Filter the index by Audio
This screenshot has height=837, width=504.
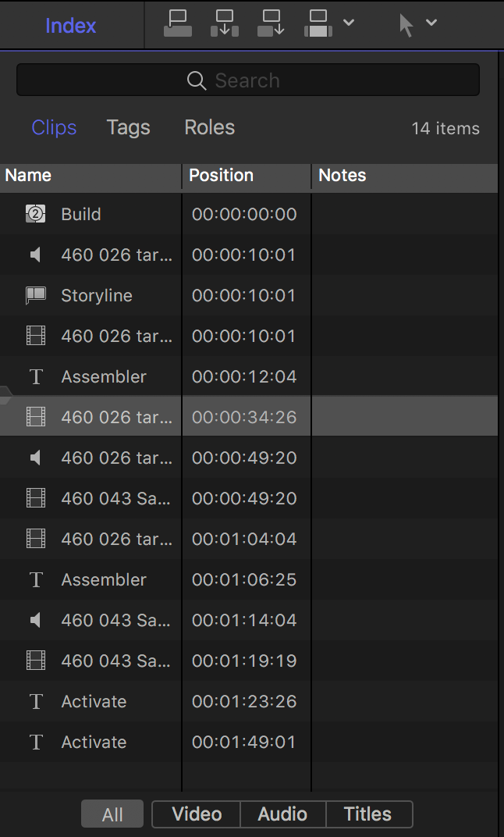tap(282, 814)
